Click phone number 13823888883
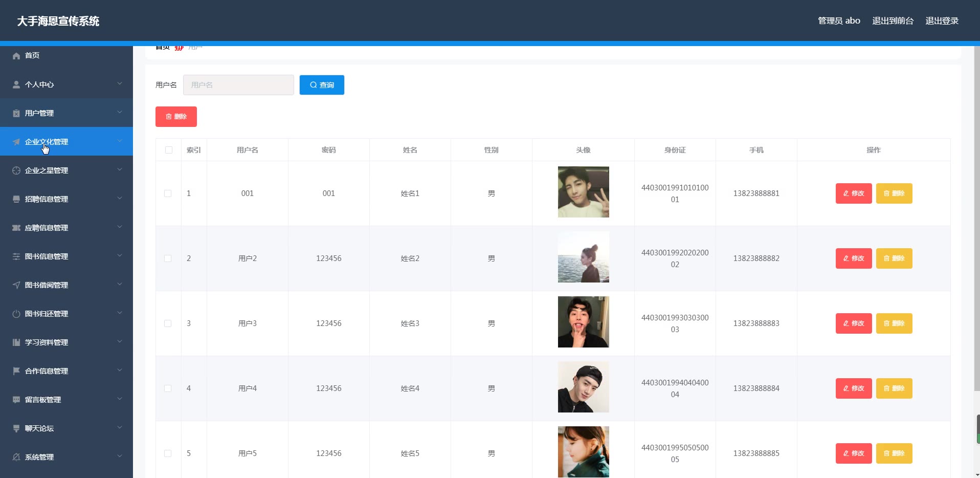 [x=756, y=323]
